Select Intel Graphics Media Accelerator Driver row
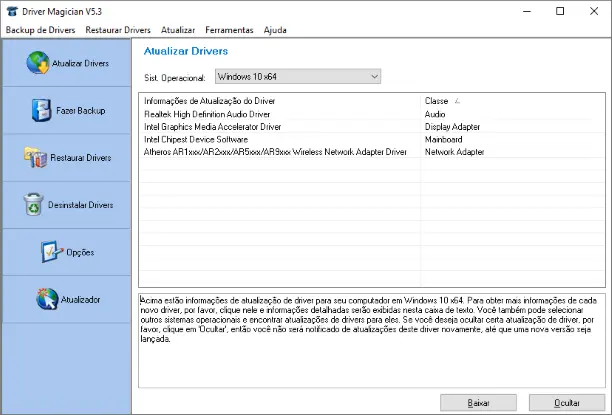The height and width of the screenshot is (415, 612). point(372,126)
